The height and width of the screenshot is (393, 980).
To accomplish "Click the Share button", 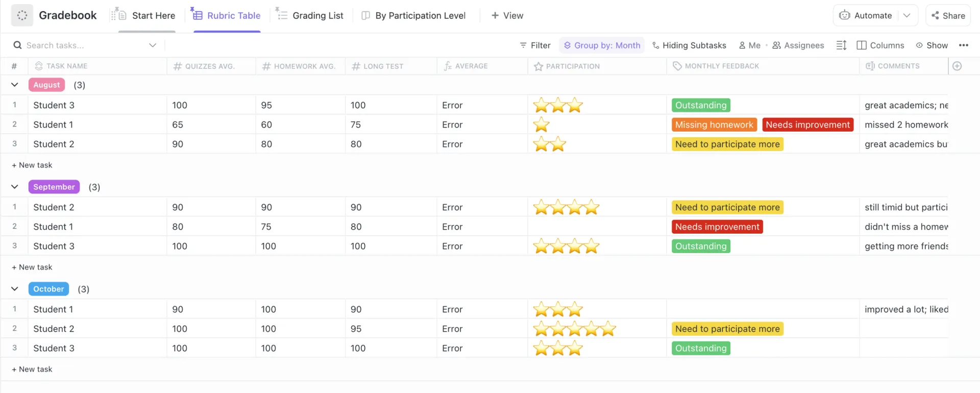I will (948, 15).
